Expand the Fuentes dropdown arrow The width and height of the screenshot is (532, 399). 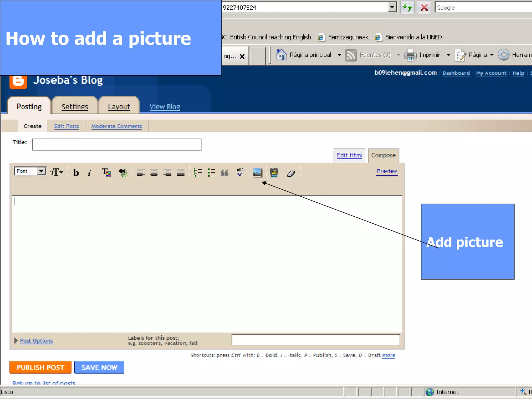(x=399, y=55)
